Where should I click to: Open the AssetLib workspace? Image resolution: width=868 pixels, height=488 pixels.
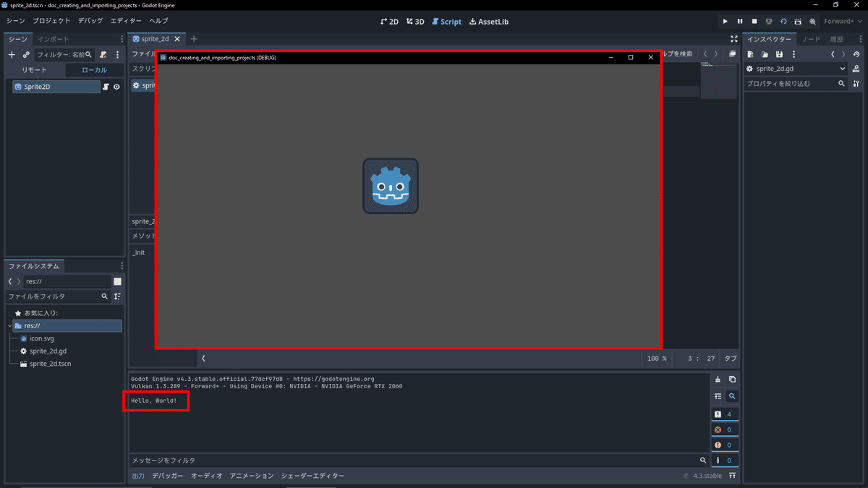[489, 22]
